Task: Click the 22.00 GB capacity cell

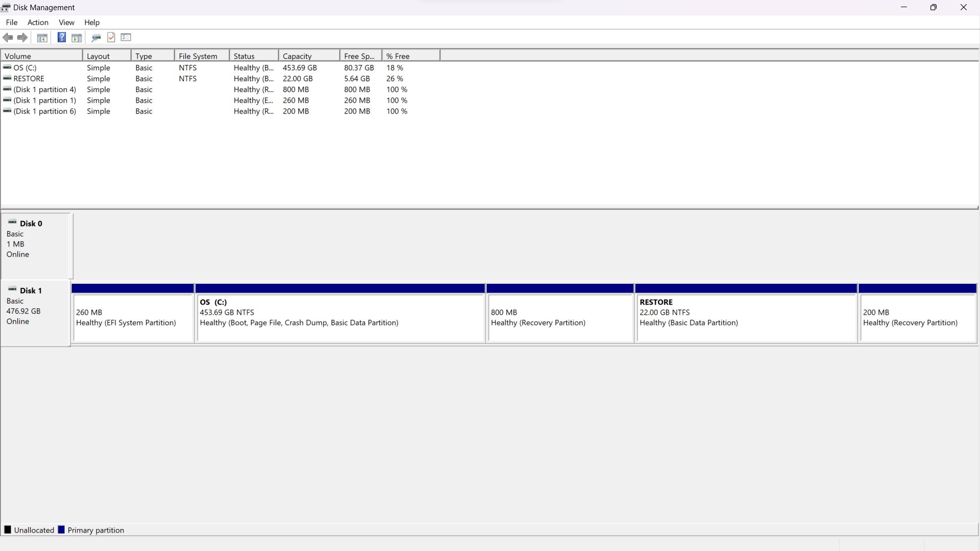Action: pos(298,79)
